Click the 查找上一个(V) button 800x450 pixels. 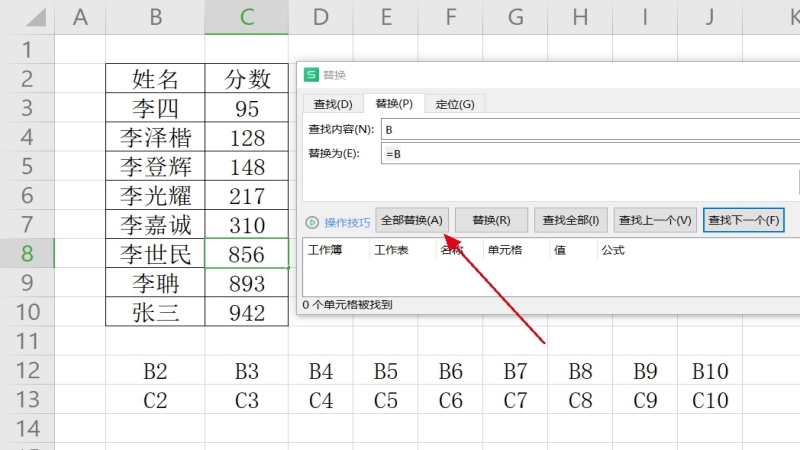[655, 220]
